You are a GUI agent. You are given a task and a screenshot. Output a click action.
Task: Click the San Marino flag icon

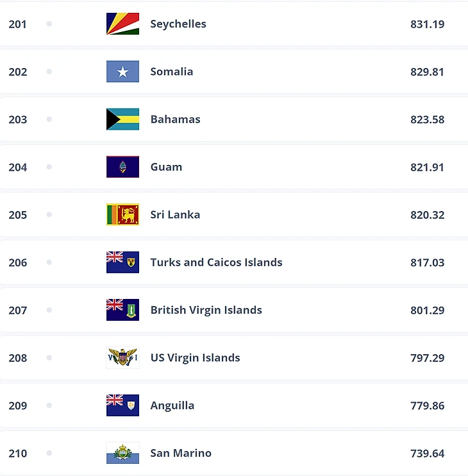point(122,453)
